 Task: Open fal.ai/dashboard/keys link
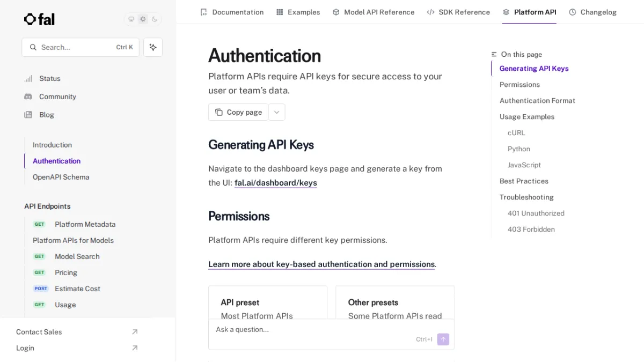[276, 183]
